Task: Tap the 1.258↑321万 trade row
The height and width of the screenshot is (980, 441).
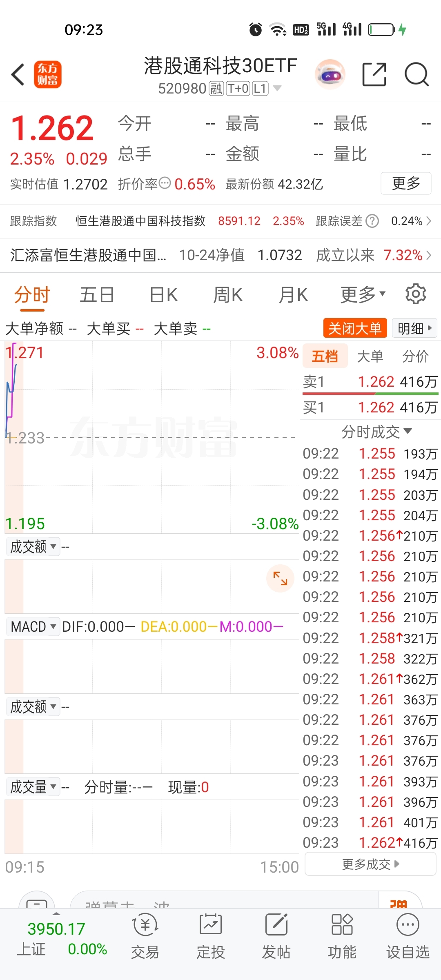Action: (x=370, y=638)
